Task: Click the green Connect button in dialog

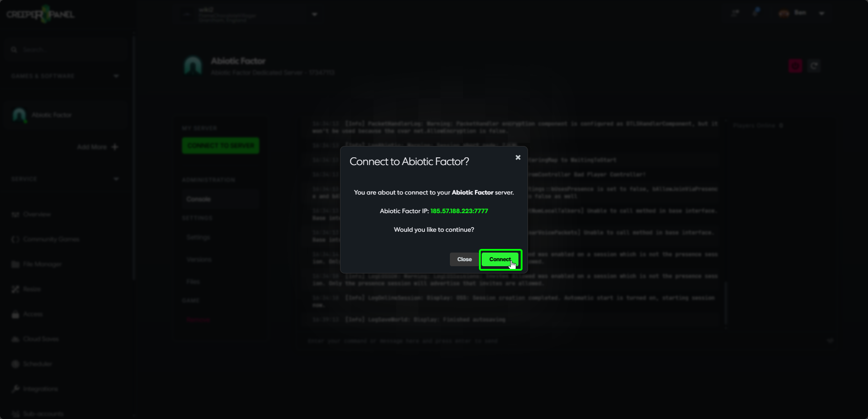Action: coord(500,259)
